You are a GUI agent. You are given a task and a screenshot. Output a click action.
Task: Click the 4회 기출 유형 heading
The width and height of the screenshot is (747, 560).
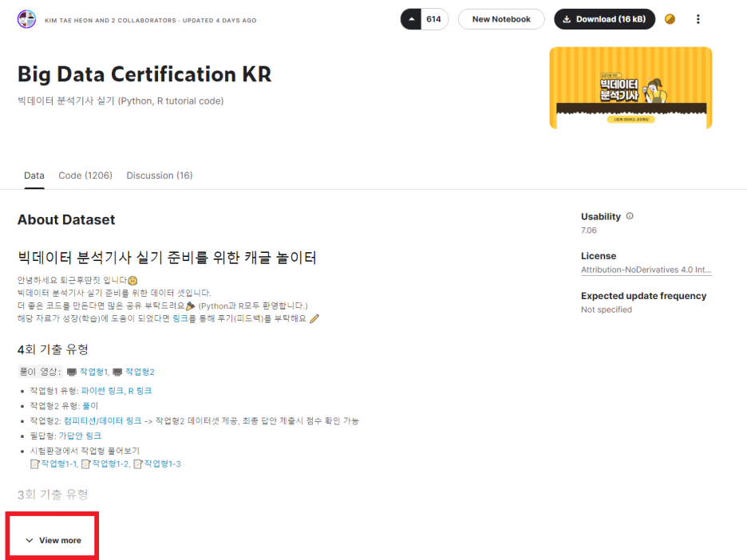pos(53,349)
